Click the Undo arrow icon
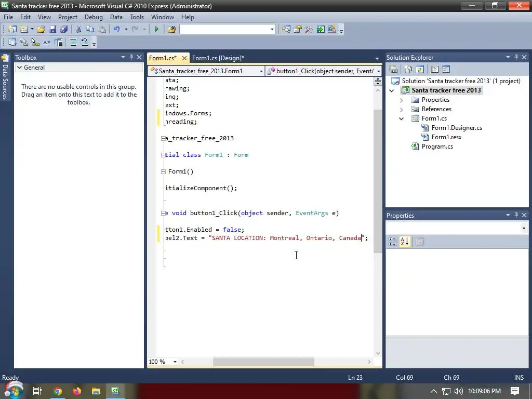Image resolution: width=532 pixels, height=399 pixels. click(x=117, y=29)
